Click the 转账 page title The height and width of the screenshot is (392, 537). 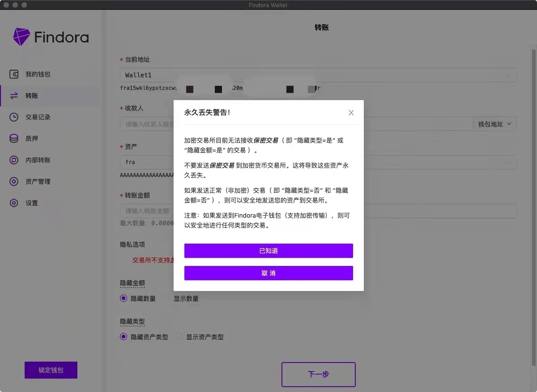(x=322, y=28)
